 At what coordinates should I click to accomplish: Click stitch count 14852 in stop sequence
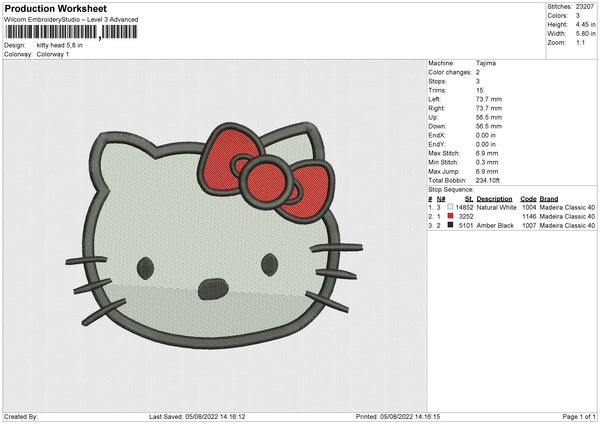(x=464, y=207)
